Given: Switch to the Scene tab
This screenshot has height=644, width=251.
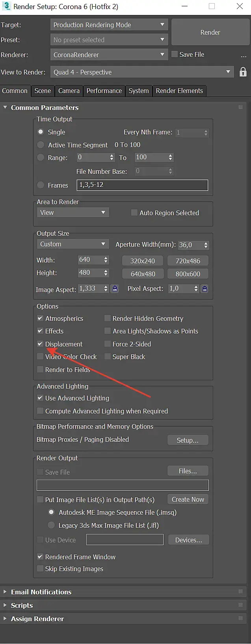Looking at the screenshot, I should click(x=43, y=91).
